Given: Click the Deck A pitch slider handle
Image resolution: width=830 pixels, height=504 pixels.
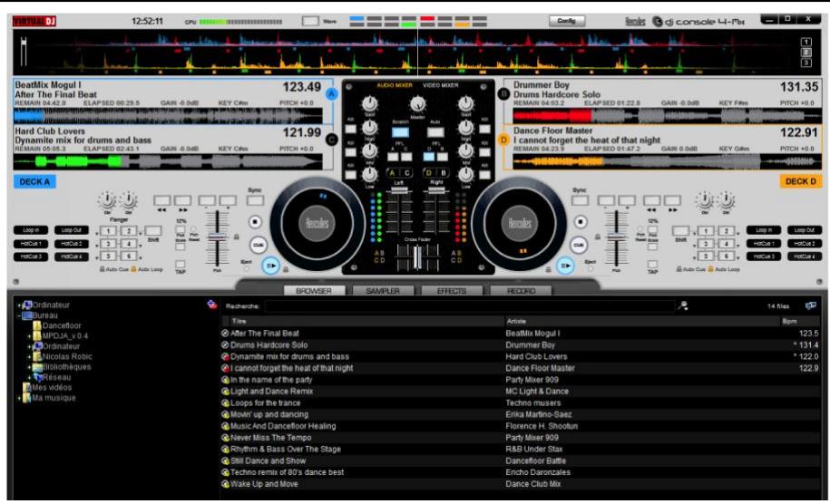Looking at the screenshot, I should click(217, 237).
